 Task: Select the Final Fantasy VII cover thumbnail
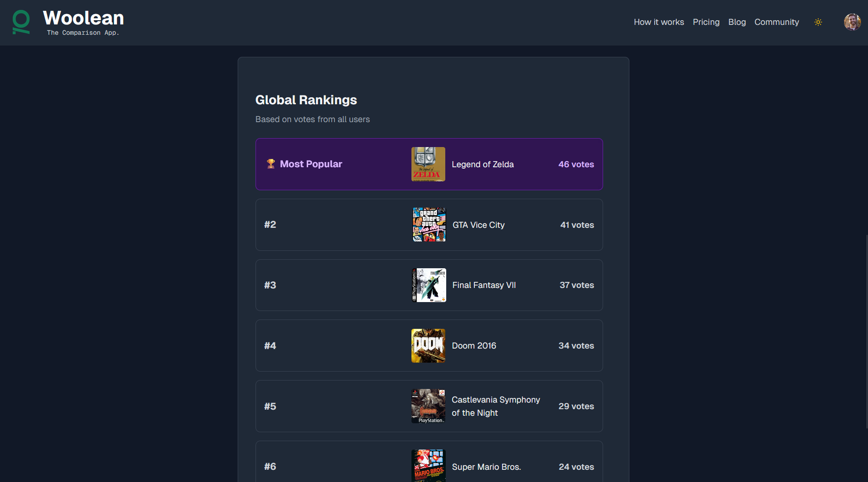tap(429, 285)
